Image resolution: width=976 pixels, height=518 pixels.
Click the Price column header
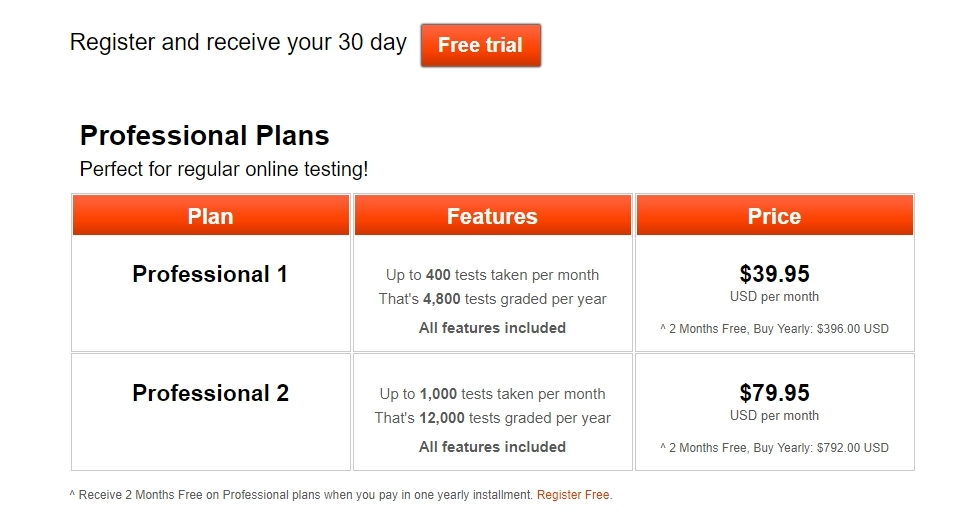point(774,216)
